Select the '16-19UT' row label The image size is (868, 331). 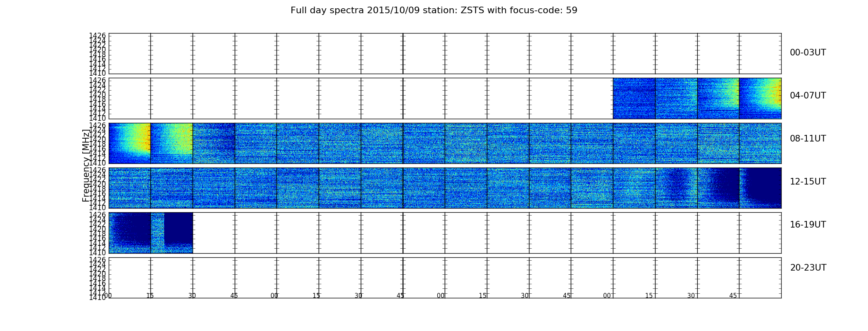tap(808, 225)
